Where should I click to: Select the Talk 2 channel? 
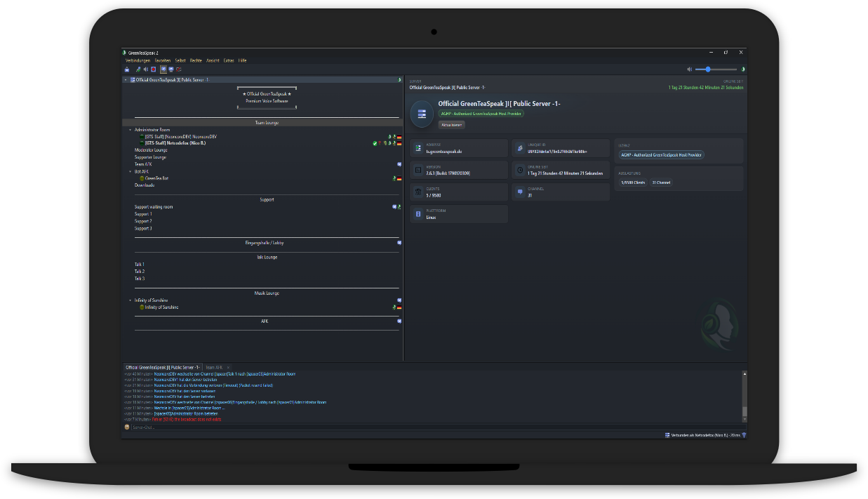[140, 272]
